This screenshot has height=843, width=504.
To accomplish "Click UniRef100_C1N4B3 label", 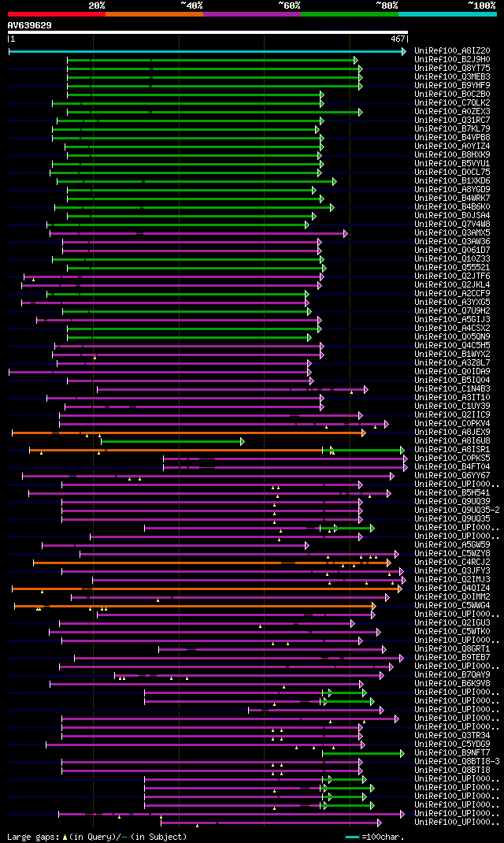I will coord(452,389).
